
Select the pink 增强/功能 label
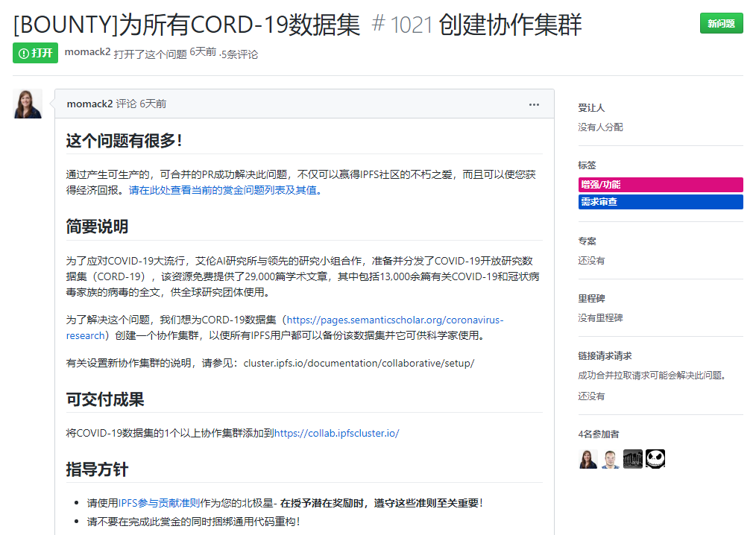[x=661, y=185]
